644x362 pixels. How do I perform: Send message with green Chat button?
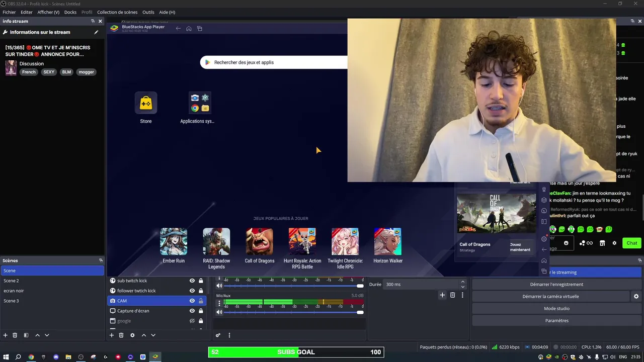click(632, 243)
